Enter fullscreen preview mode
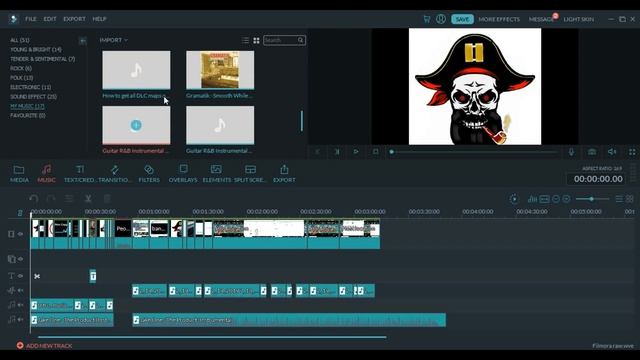640x360 pixels. coord(632,152)
